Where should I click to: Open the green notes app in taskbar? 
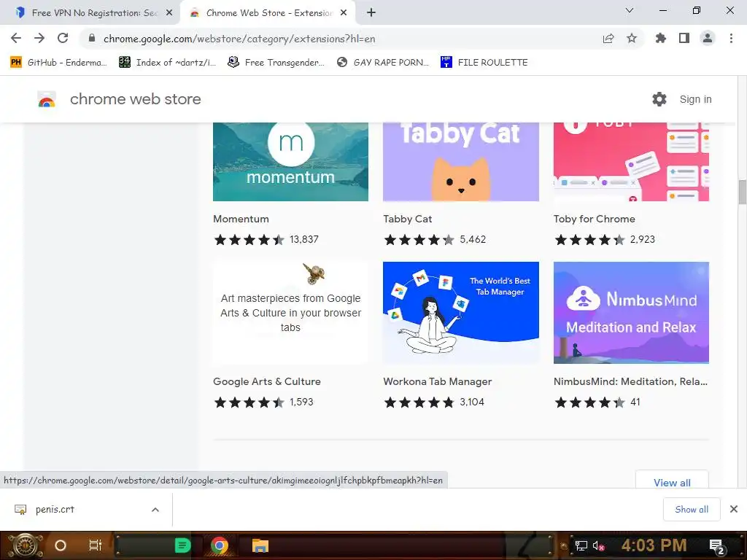(x=182, y=545)
